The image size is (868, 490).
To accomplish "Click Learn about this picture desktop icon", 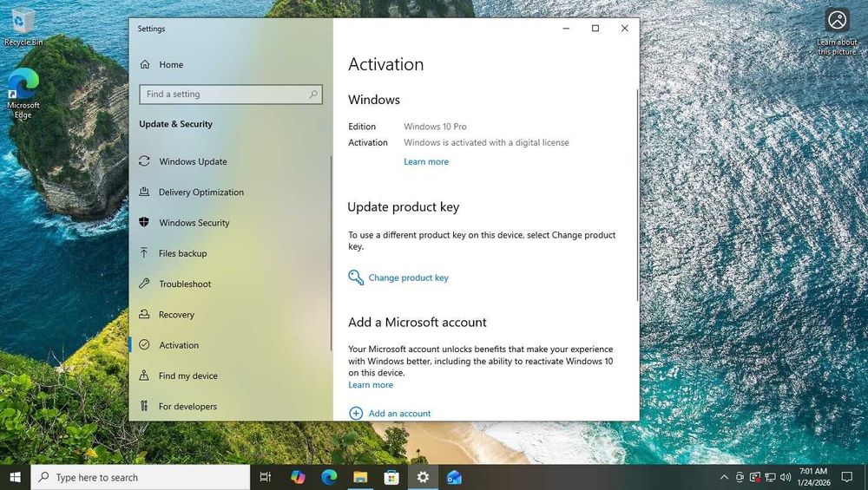I will (837, 32).
